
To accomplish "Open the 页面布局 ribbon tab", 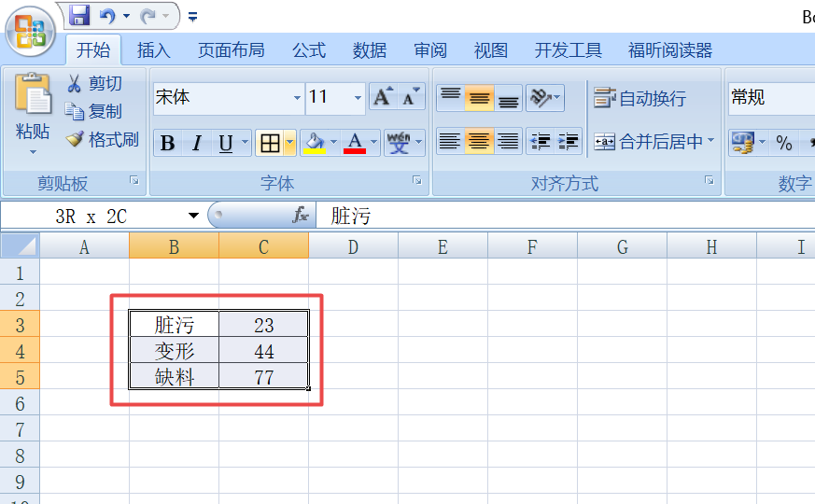I will 232,50.
